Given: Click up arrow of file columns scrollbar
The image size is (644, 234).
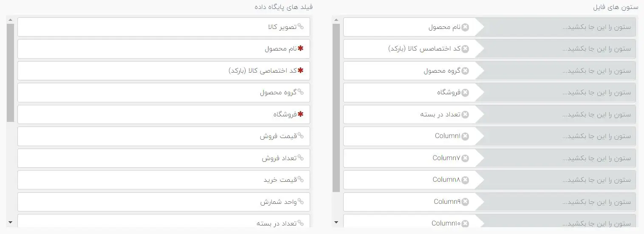Looking at the screenshot, I should 336,20.
